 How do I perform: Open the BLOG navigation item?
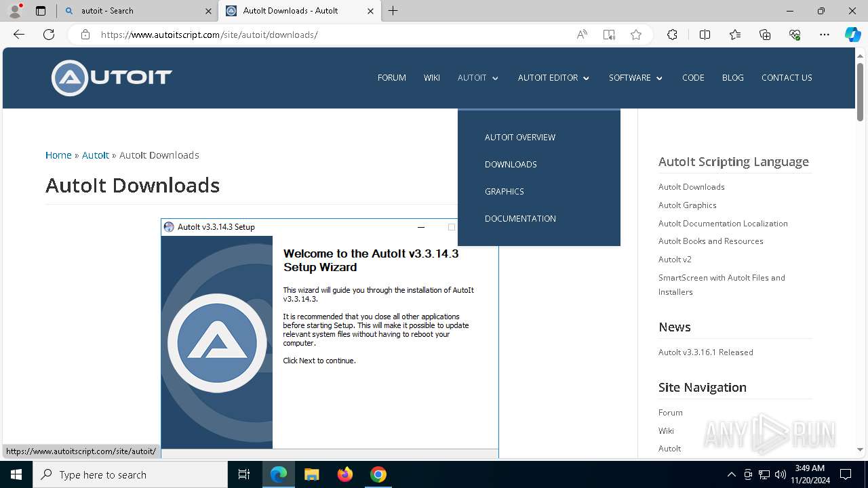pyautogui.click(x=733, y=78)
